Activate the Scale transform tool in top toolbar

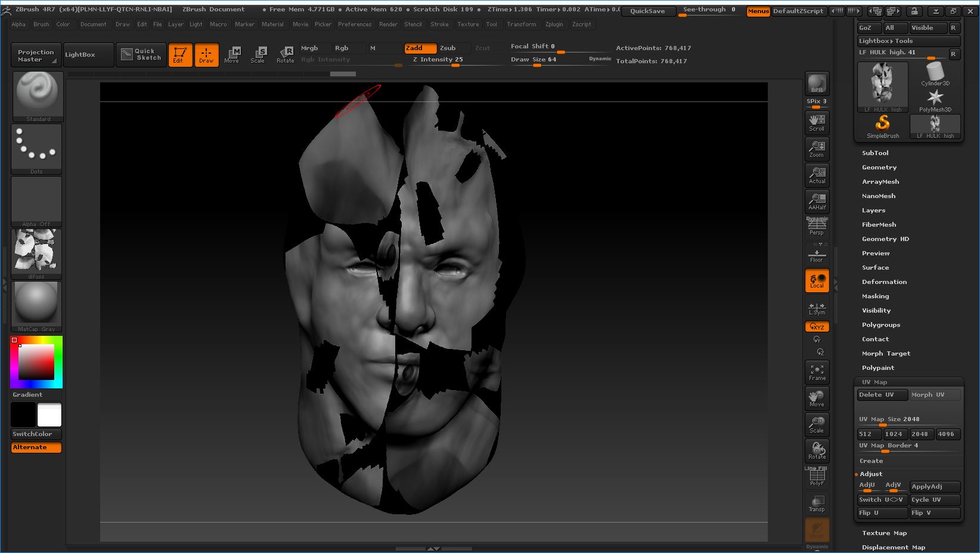[258, 54]
